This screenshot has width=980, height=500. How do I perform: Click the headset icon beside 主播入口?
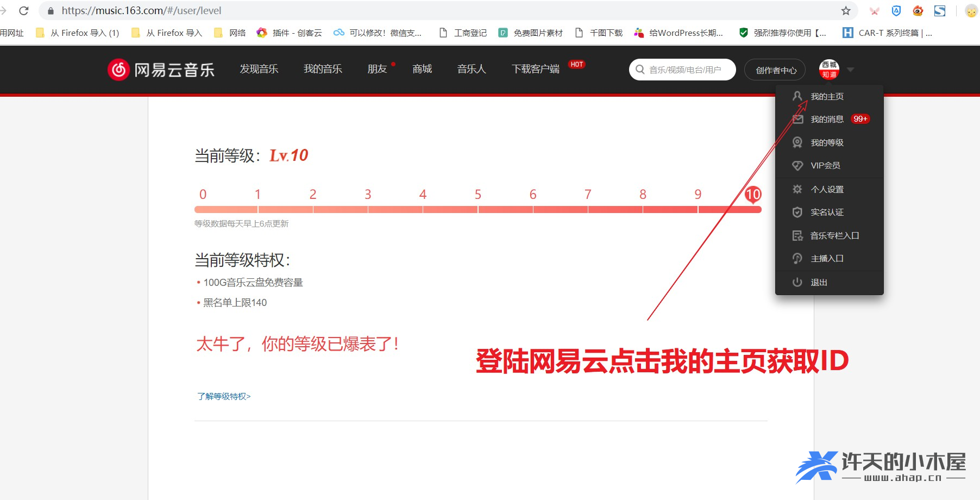pos(797,259)
